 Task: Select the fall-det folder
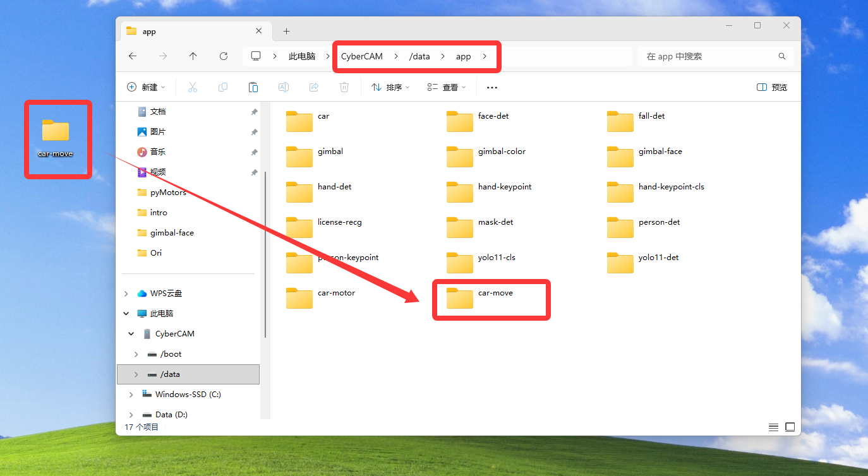[636, 121]
